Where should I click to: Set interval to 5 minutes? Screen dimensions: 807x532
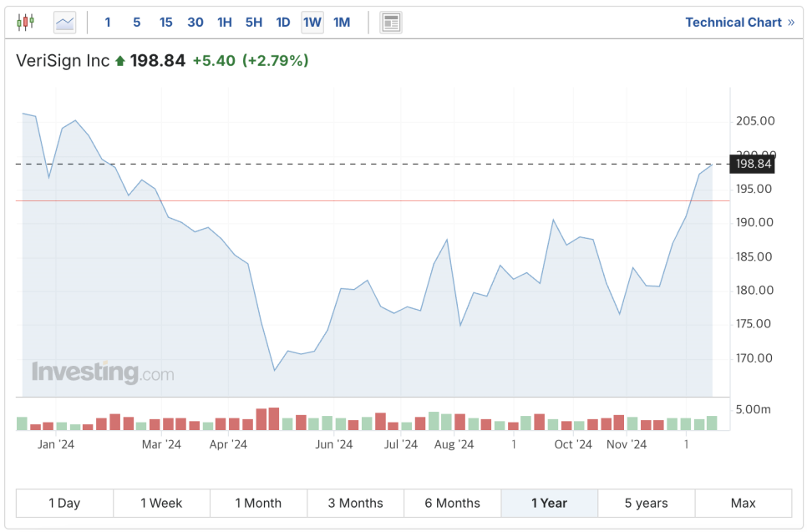click(136, 23)
